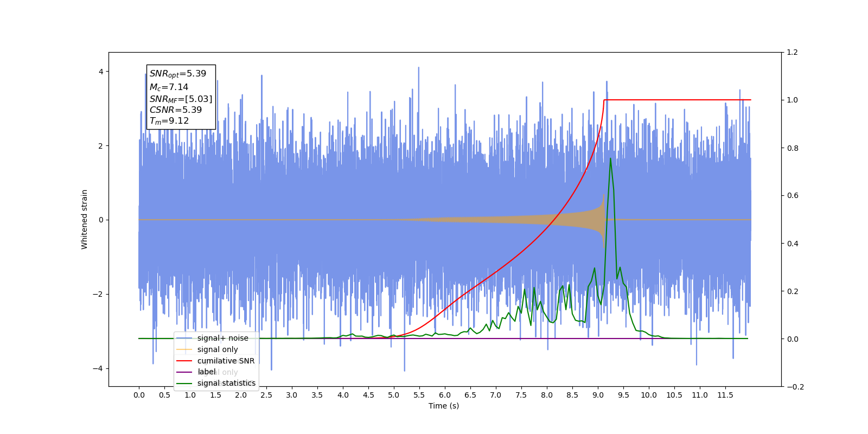Click the flat red cumulative SNR plateau
The image size is (868, 434).
coord(678,100)
